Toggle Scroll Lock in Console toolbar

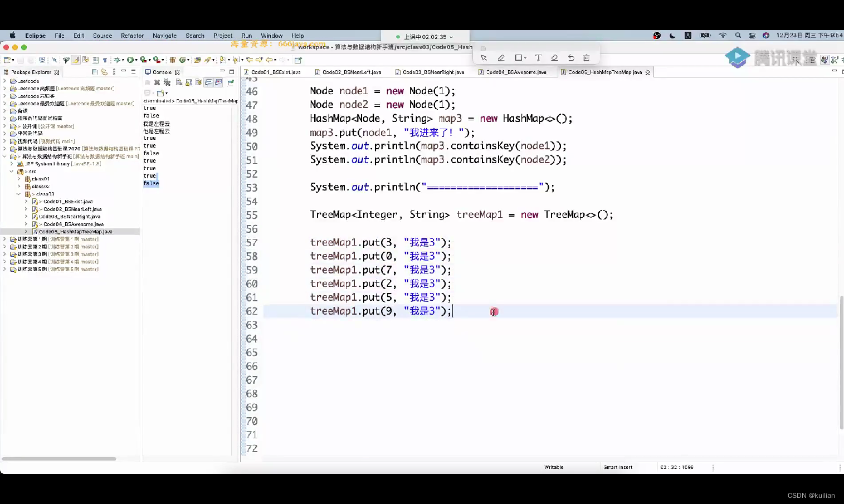click(x=188, y=82)
